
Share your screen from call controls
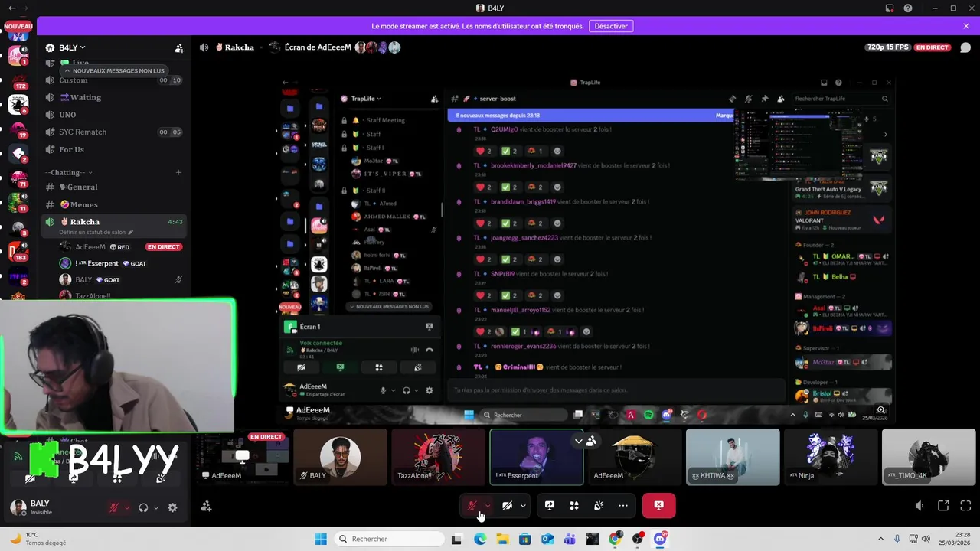click(x=550, y=506)
